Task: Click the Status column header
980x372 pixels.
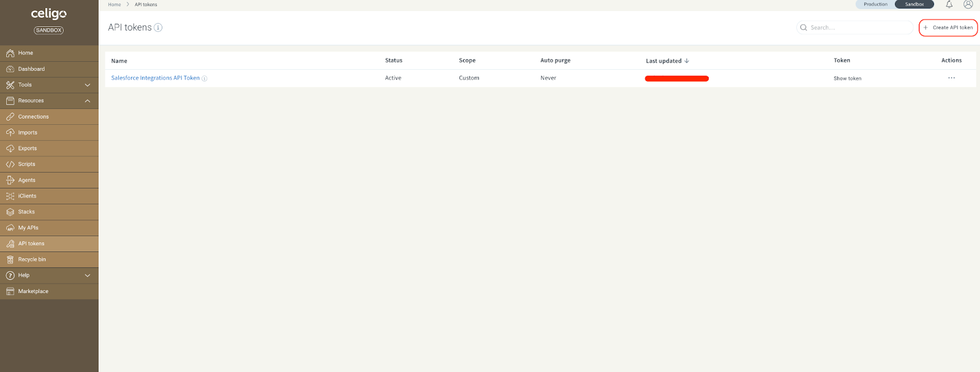Action: click(394, 61)
